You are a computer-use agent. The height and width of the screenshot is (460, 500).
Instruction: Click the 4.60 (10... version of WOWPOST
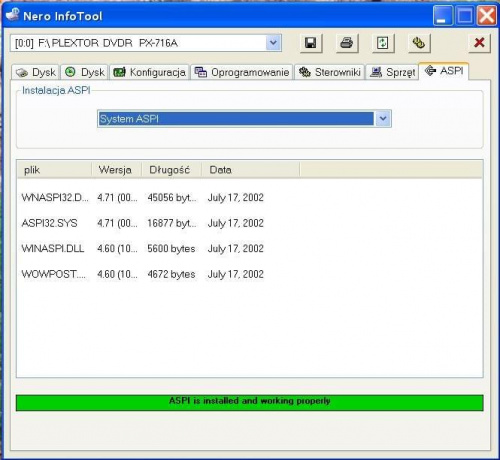click(x=117, y=274)
